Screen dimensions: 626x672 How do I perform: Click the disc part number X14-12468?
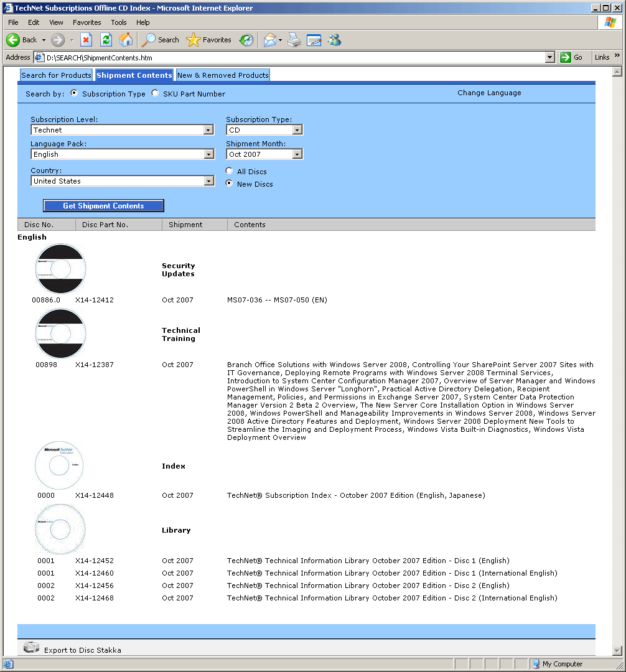[95, 598]
